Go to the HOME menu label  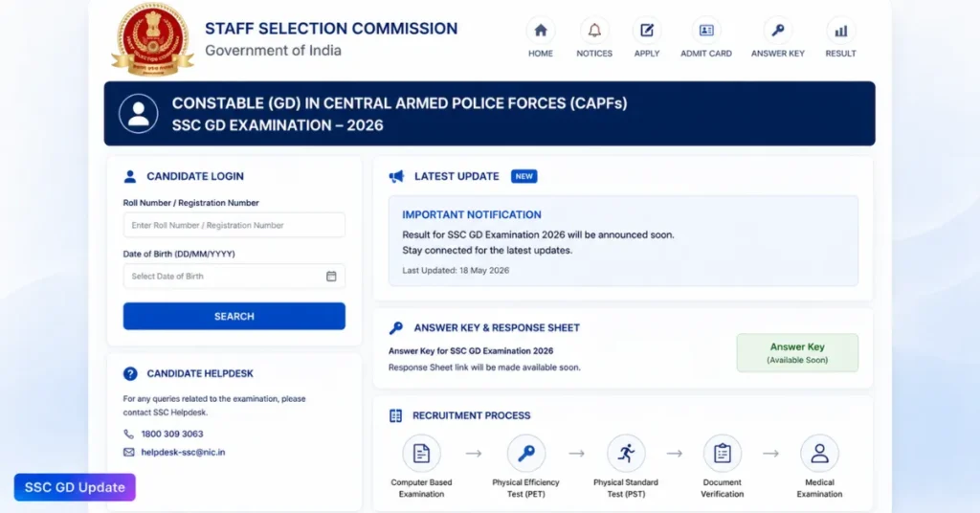tap(541, 54)
